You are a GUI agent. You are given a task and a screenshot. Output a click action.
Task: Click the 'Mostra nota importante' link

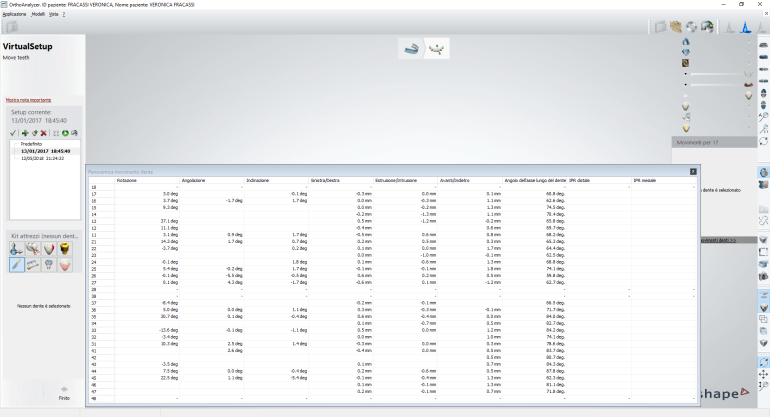click(28, 100)
